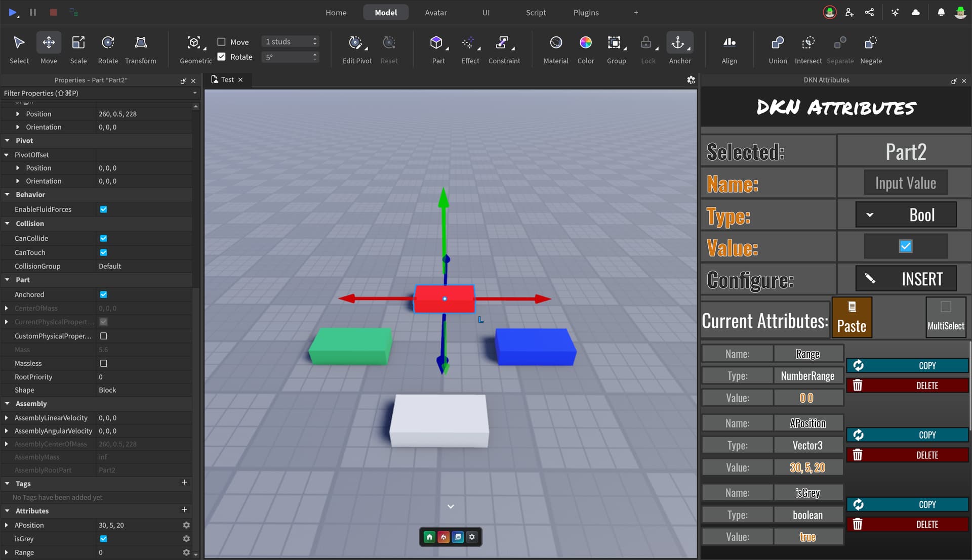Image resolution: width=972 pixels, height=560 pixels.
Task: Open the Plugins tab
Action: pos(586,12)
